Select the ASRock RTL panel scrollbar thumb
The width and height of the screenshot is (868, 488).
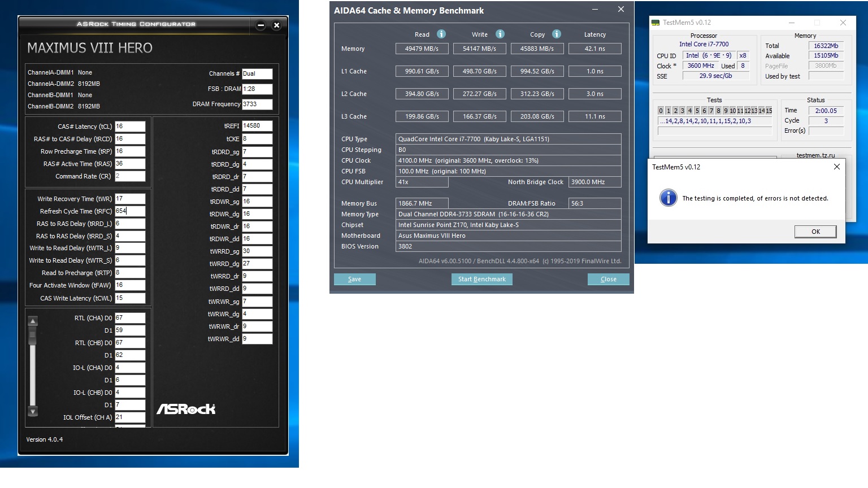click(x=33, y=335)
